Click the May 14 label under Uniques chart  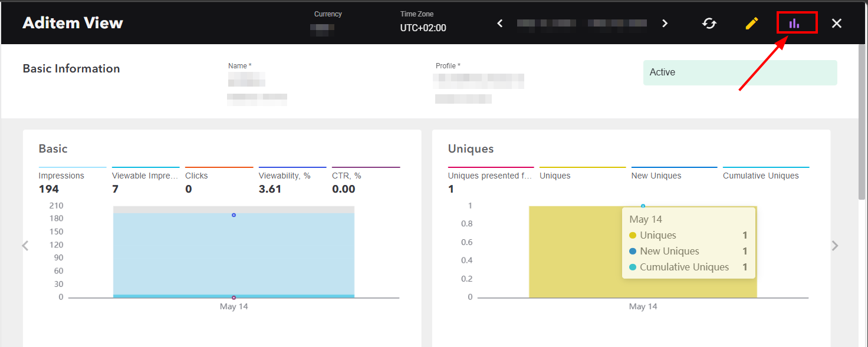(643, 306)
